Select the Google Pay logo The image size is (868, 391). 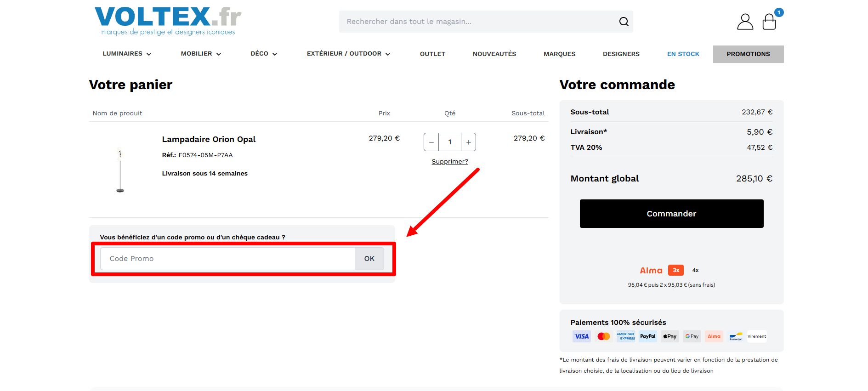click(692, 336)
